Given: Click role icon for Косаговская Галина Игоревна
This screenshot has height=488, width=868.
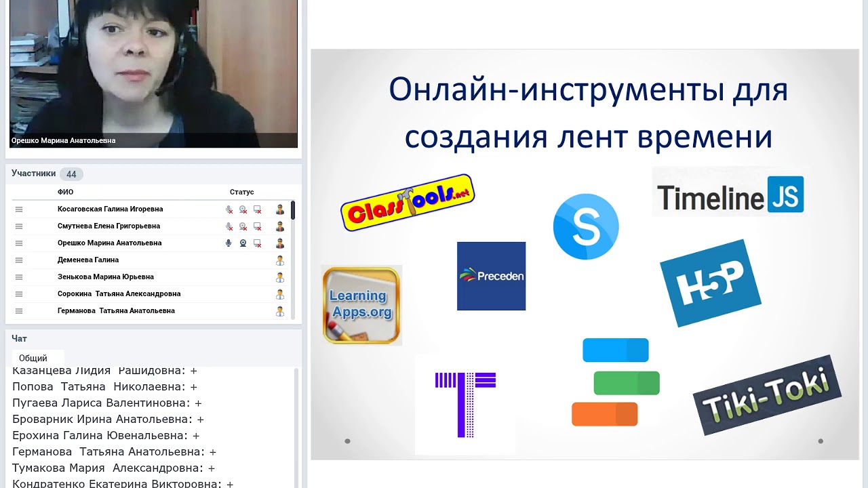Looking at the screenshot, I should click(x=280, y=209).
